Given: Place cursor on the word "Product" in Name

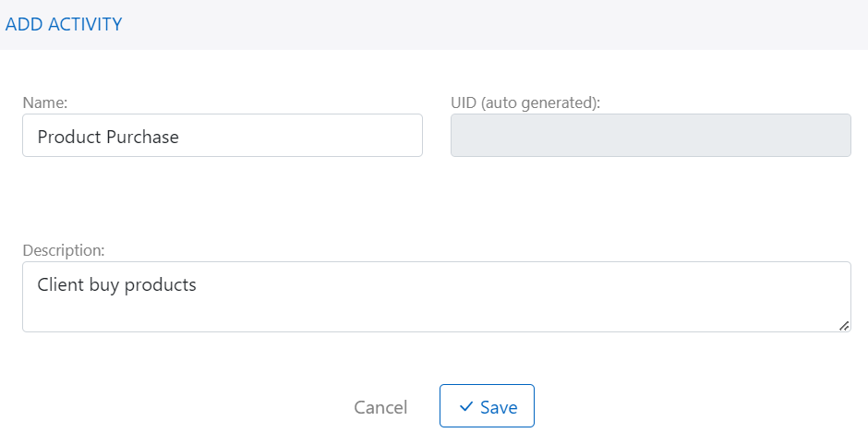Looking at the screenshot, I should pyautogui.click(x=69, y=137).
